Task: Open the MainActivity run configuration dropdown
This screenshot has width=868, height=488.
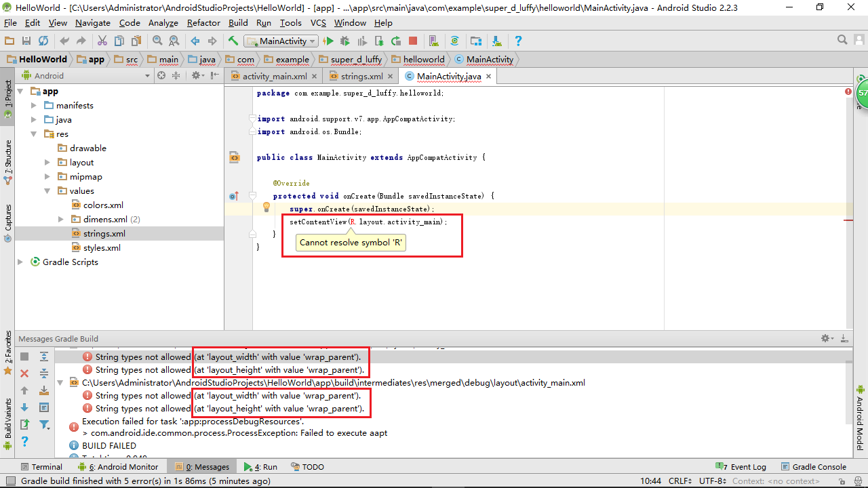Action: click(x=281, y=41)
